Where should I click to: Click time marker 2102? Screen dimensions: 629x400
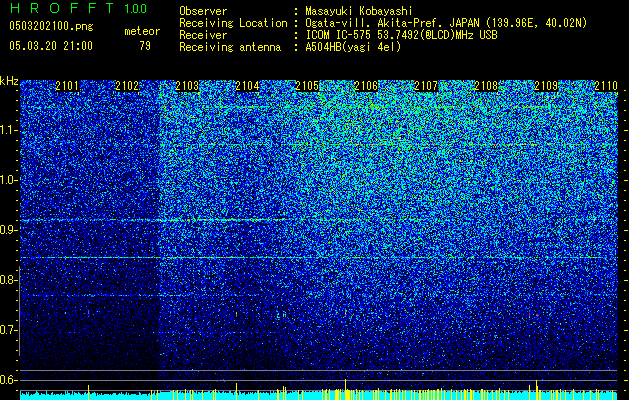tap(127, 85)
